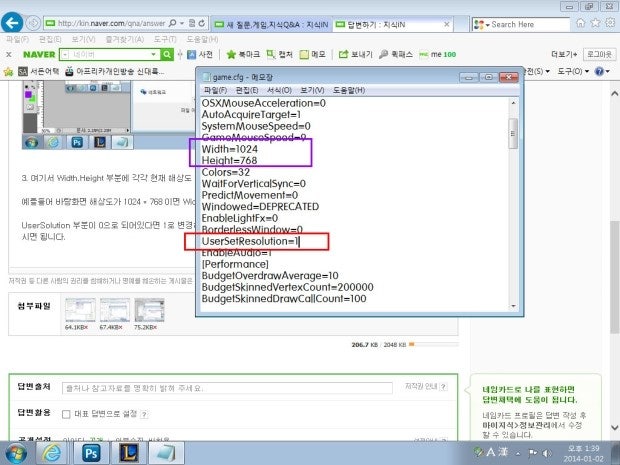Enable the 대표 답변으로 설정 checkbox

point(67,412)
